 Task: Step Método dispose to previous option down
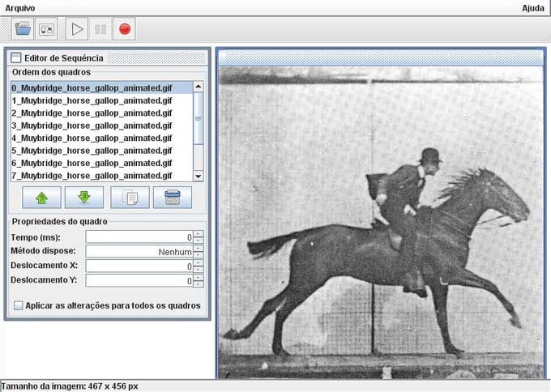tap(199, 254)
